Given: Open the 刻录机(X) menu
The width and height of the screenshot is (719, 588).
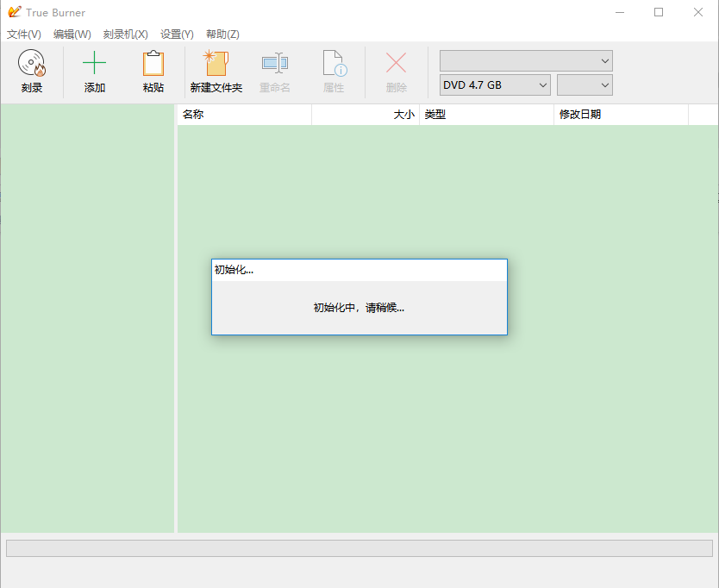Looking at the screenshot, I should click(126, 34).
